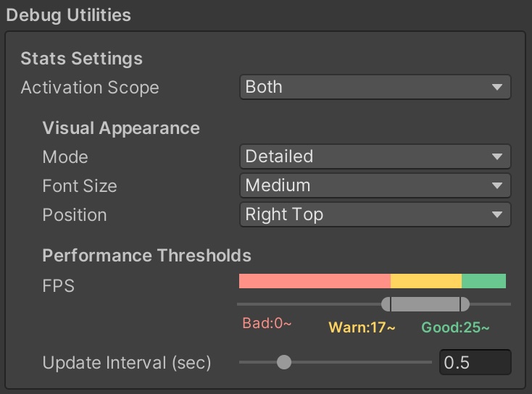Click the Stats Settings heading
The height and width of the screenshot is (394, 532).
point(81,59)
